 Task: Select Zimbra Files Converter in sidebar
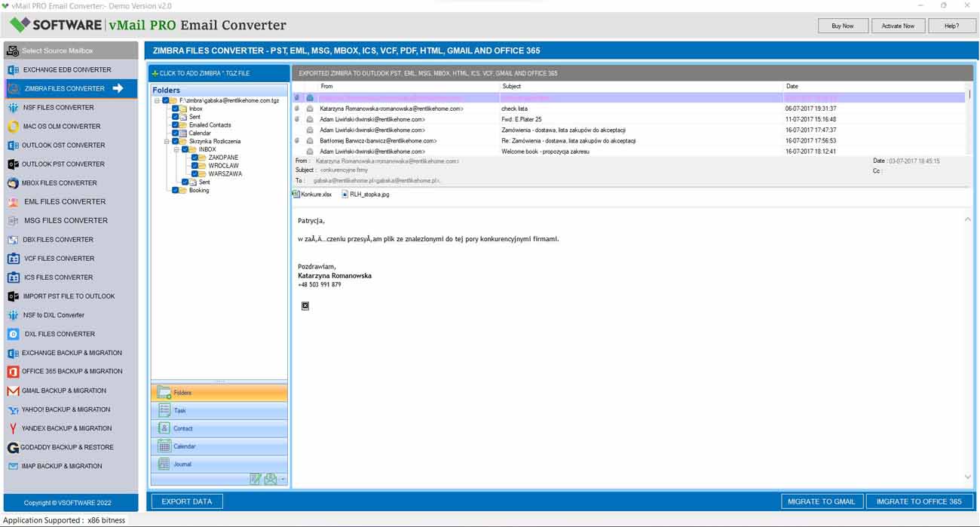pos(71,88)
